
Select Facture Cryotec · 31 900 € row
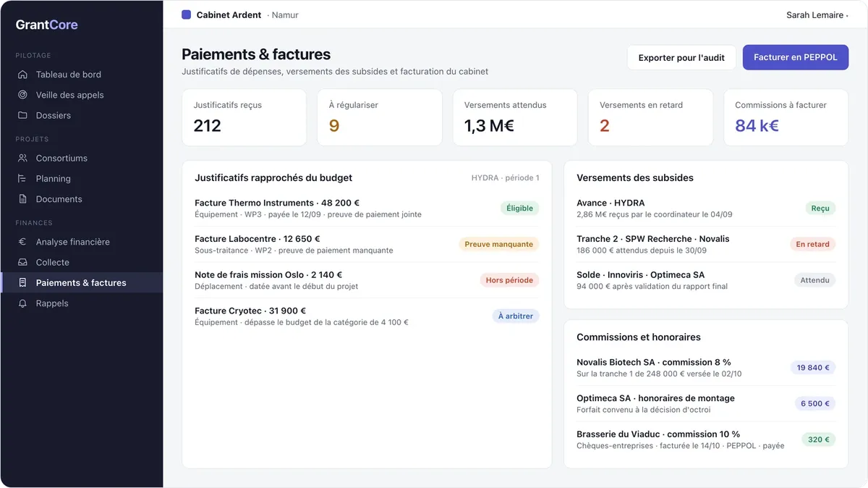[x=367, y=316]
